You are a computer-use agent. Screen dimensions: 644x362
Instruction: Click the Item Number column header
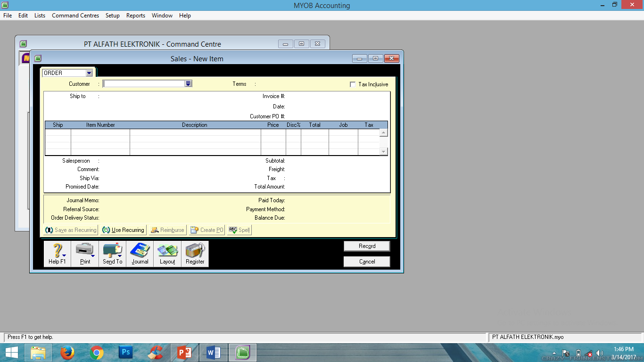[100, 125]
